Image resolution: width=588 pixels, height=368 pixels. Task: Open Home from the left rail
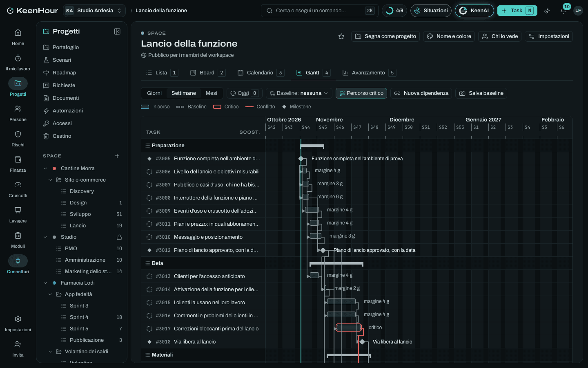[x=18, y=37]
